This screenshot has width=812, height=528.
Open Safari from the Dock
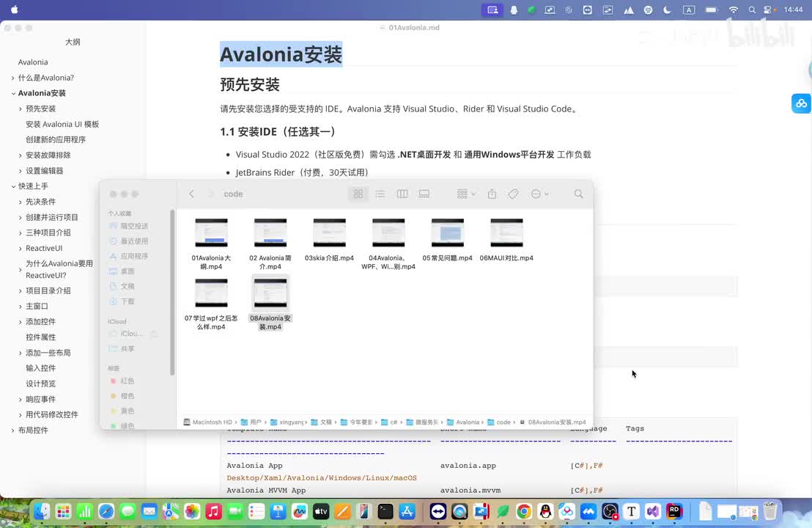pos(106,512)
